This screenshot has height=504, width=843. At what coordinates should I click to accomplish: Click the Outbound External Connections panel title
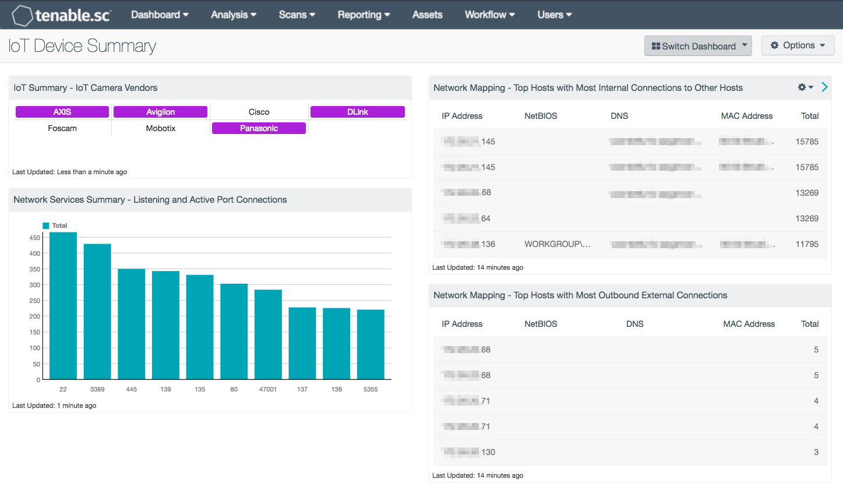click(x=580, y=295)
